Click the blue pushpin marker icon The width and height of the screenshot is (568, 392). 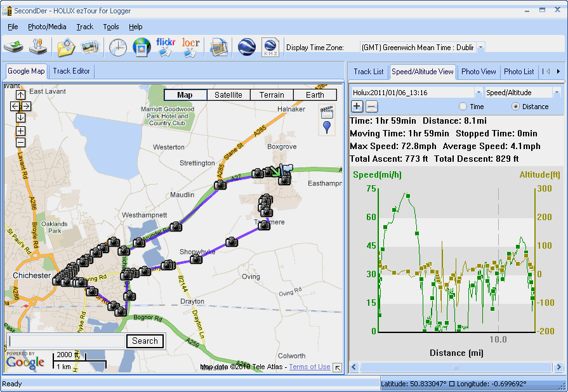click(327, 127)
